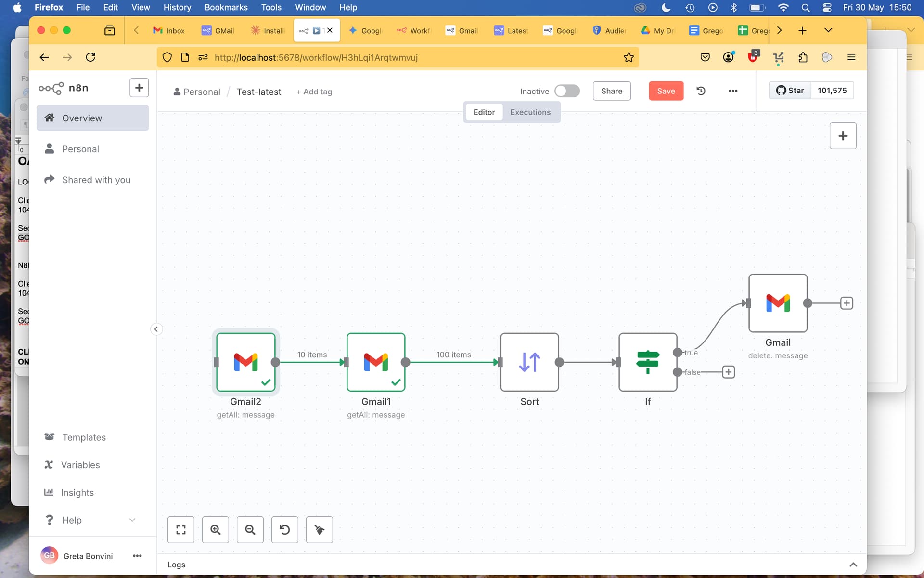Collapse the n8n sidebar
The image size is (924, 578).
tap(156, 329)
